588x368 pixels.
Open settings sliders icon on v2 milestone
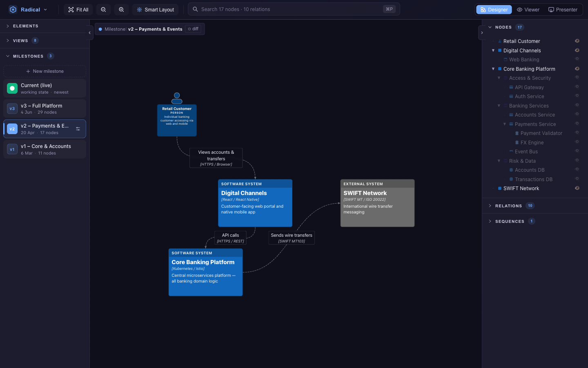[78, 129]
